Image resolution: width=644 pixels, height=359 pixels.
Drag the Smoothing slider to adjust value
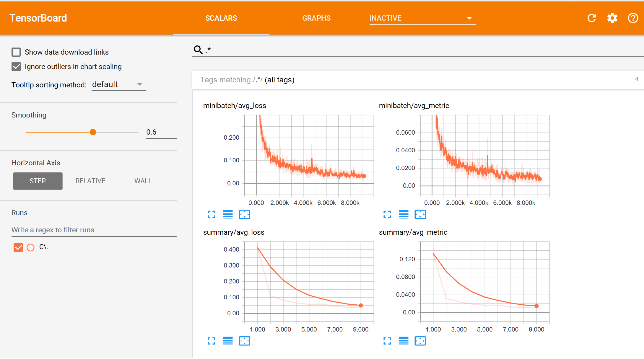[x=92, y=132]
